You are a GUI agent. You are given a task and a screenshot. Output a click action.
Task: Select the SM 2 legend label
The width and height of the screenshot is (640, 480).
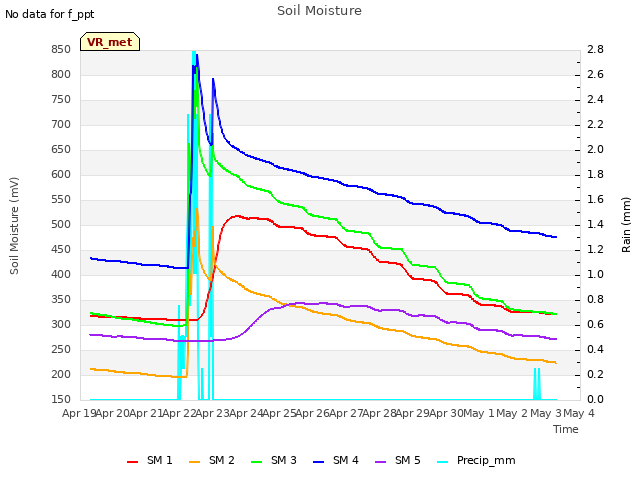(x=222, y=460)
